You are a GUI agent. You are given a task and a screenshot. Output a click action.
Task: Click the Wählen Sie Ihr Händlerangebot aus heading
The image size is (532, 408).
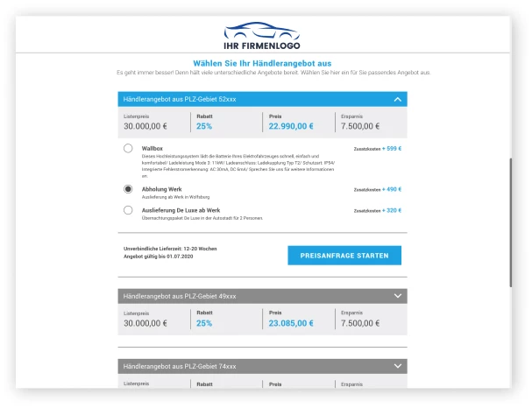pos(262,63)
